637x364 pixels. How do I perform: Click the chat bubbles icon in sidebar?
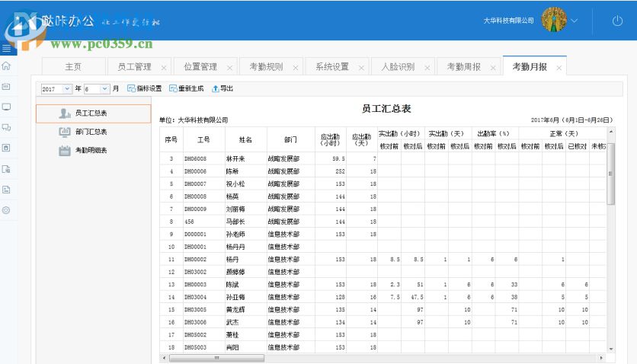coord(6,127)
